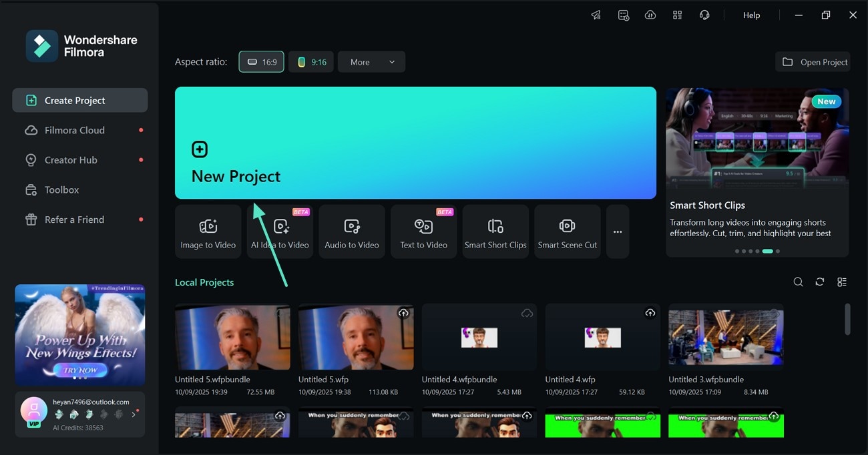Search Local Projects with magnifier icon
This screenshot has width=868, height=455.
point(798,282)
